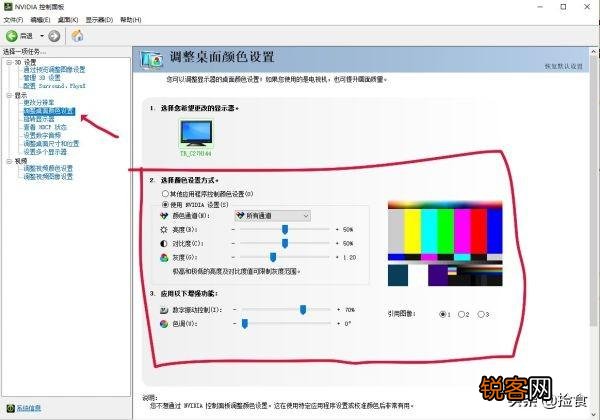
Task: Go to the Home page icon
Action: 78,36
